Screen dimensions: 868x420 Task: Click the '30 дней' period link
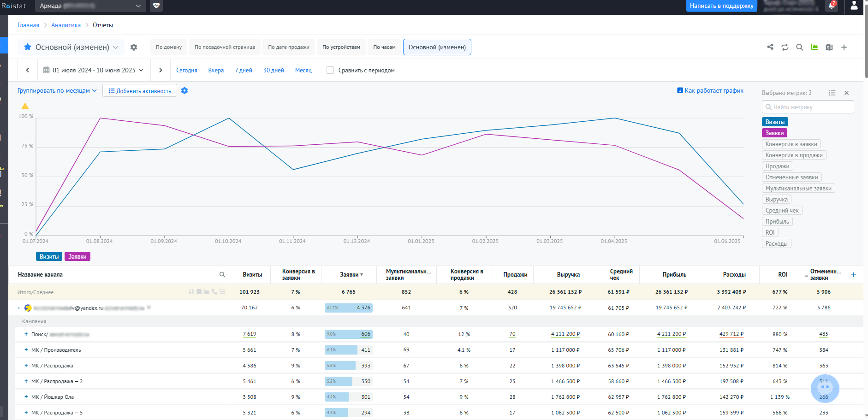pyautogui.click(x=273, y=71)
